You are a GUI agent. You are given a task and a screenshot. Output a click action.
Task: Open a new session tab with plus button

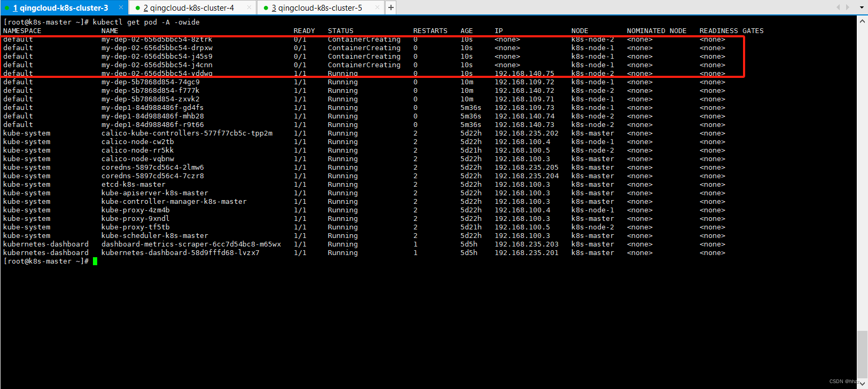[391, 7]
